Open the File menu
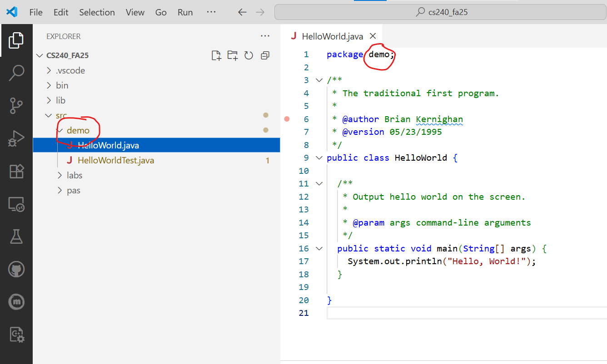This screenshot has width=607, height=364. (x=36, y=12)
